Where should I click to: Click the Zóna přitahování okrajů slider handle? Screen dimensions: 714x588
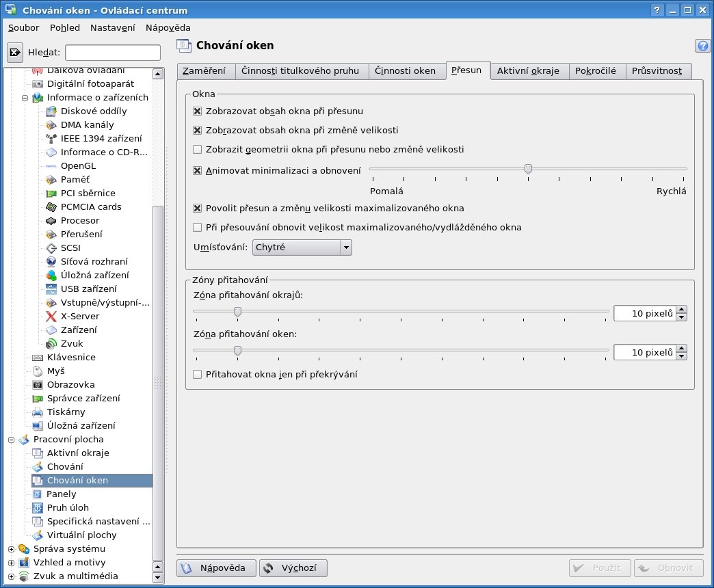click(x=237, y=312)
